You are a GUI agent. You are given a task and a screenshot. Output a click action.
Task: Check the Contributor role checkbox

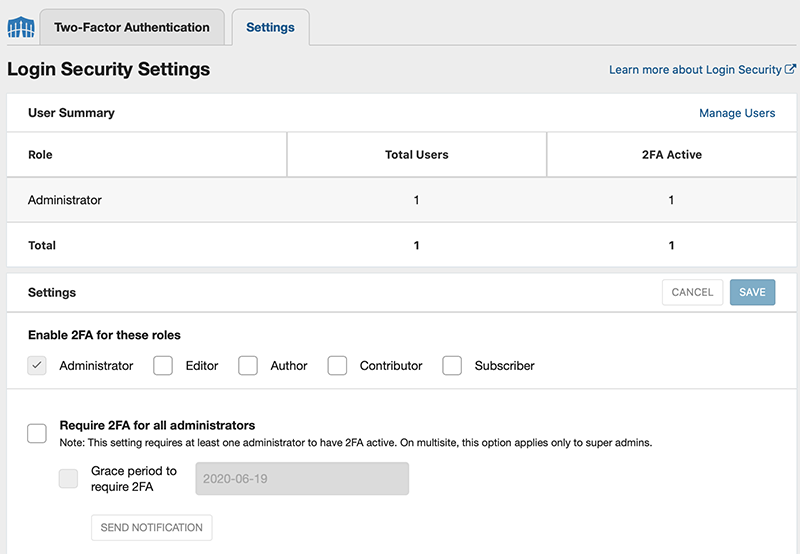337,365
